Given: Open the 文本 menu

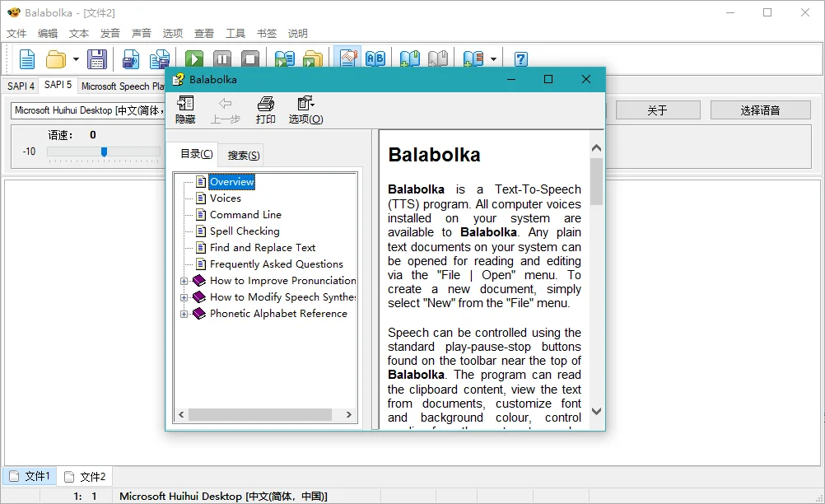Looking at the screenshot, I should pos(79,34).
